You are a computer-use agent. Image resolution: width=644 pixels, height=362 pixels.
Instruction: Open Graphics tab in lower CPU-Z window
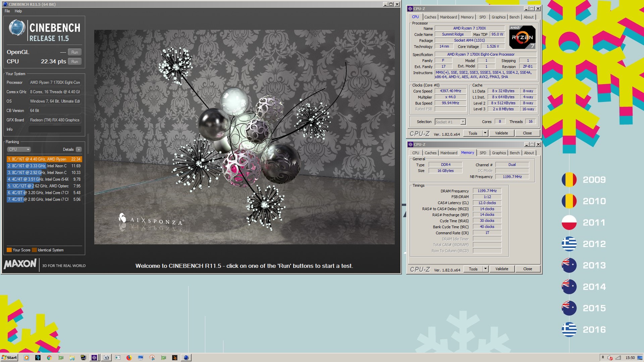coord(499,153)
